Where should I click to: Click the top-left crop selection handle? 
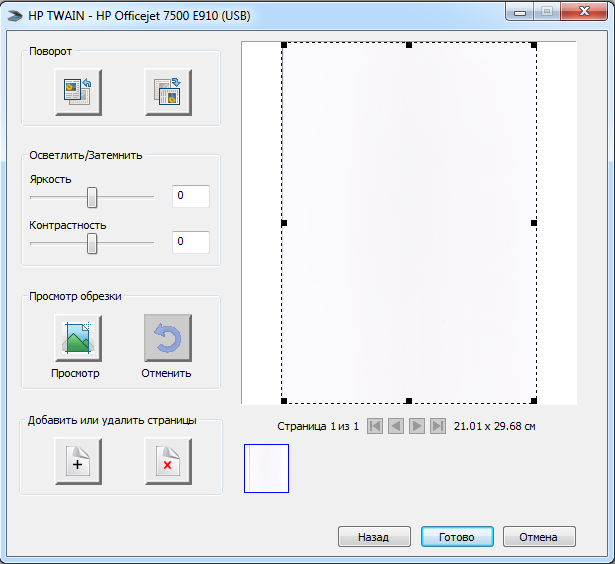(284, 45)
